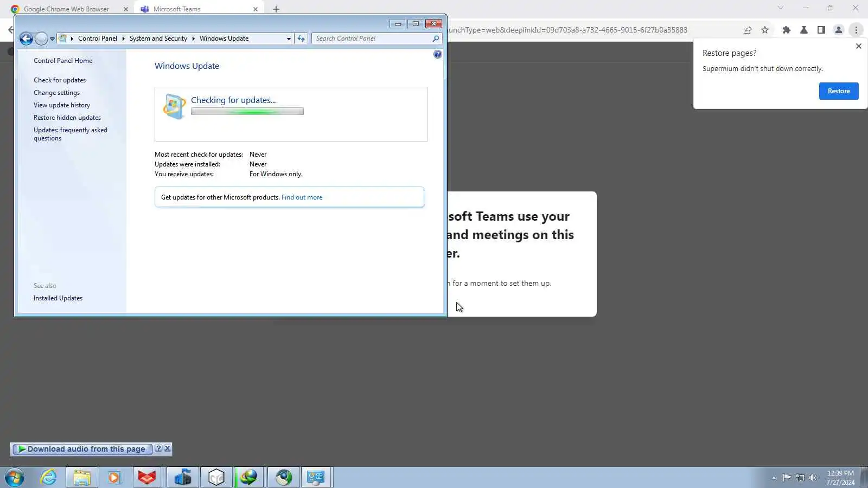This screenshot has height=488, width=868.
Task: Open the browser tab search dropdown
Action: click(x=780, y=8)
